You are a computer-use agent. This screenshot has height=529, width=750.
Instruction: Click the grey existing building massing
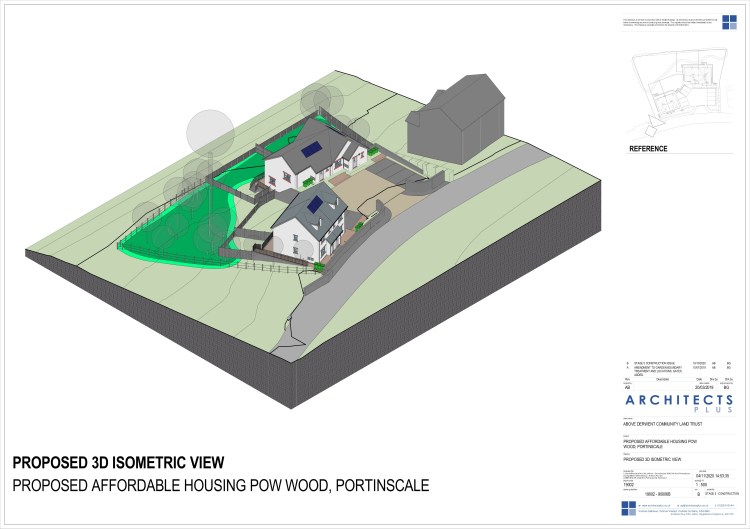click(x=456, y=119)
